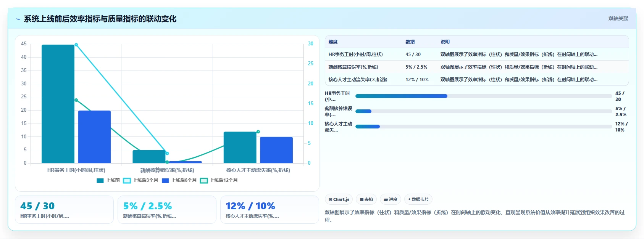Image resolution: width=644 pixels, height=239 pixels.
Task: Click the 5% / 2.5% table cell
Action: click(x=416, y=67)
